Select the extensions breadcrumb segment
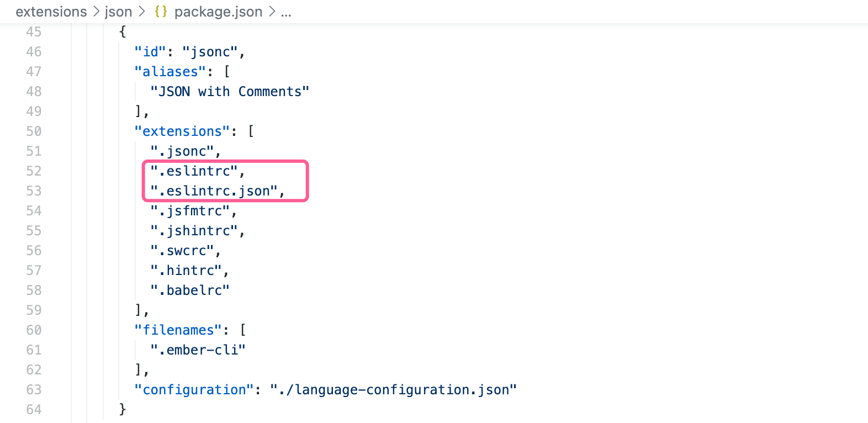 point(51,12)
